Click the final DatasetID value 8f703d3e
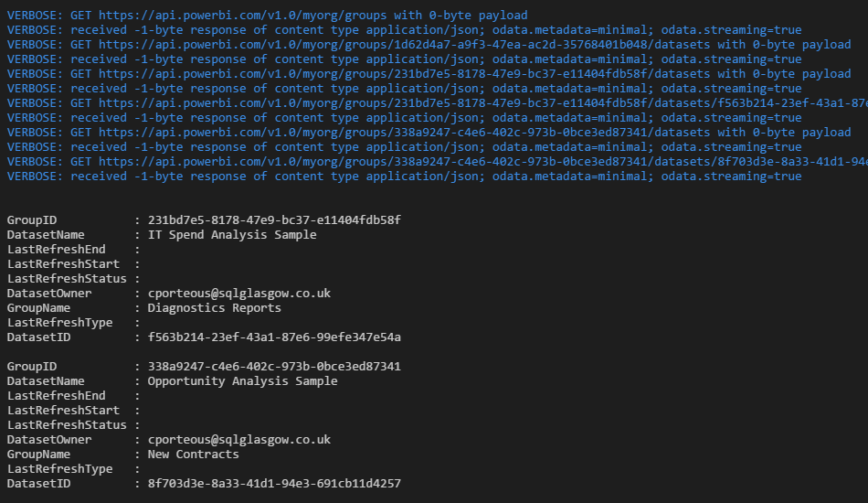The width and height of the screenshot is (868, 503). (x=274, y=484)
